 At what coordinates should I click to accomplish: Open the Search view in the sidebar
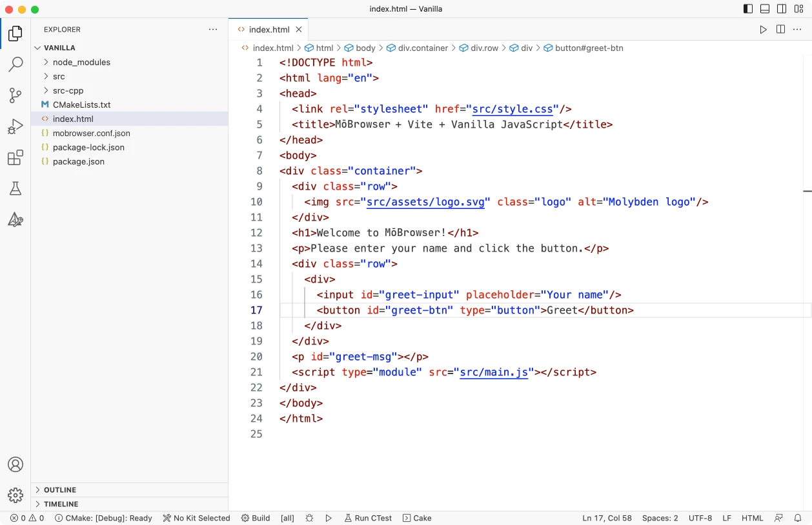point(15,64)
